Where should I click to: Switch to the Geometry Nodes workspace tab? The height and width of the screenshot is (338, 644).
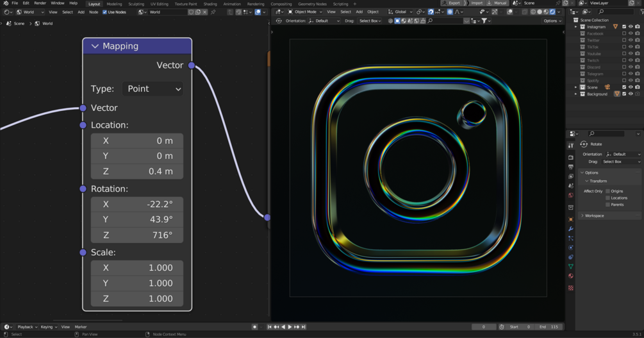point(312,4)
